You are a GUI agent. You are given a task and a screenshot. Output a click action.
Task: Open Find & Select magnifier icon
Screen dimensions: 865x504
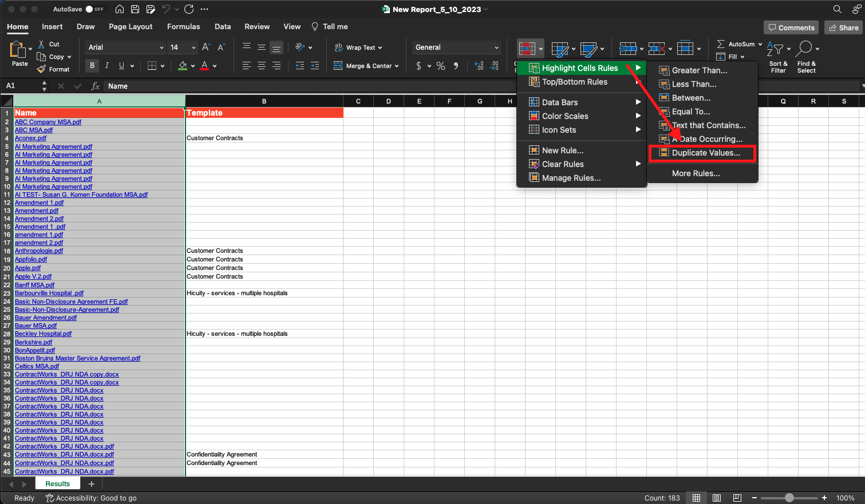point(804,49)
